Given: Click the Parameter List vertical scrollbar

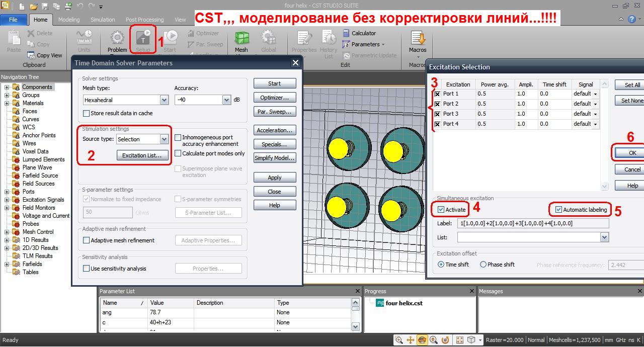Looking at the screenshot, I should coord(356,314).
